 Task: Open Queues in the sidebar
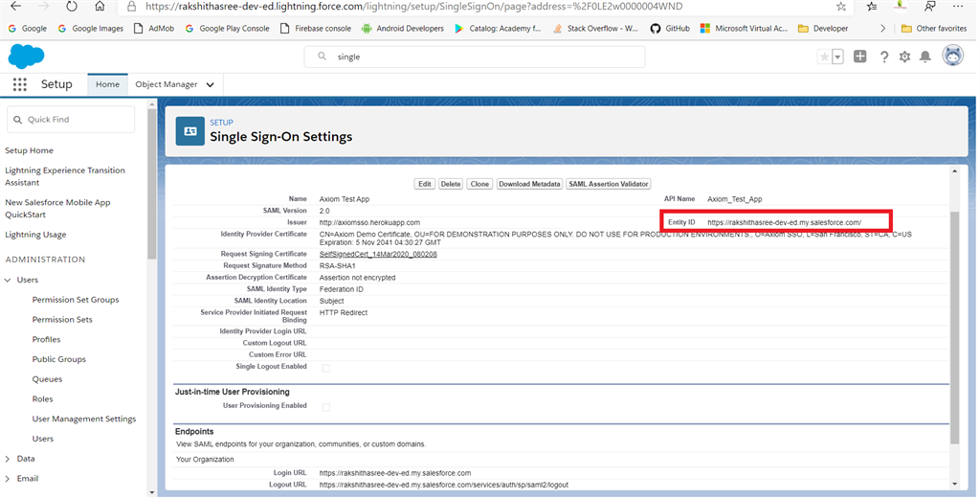point(48,379)
